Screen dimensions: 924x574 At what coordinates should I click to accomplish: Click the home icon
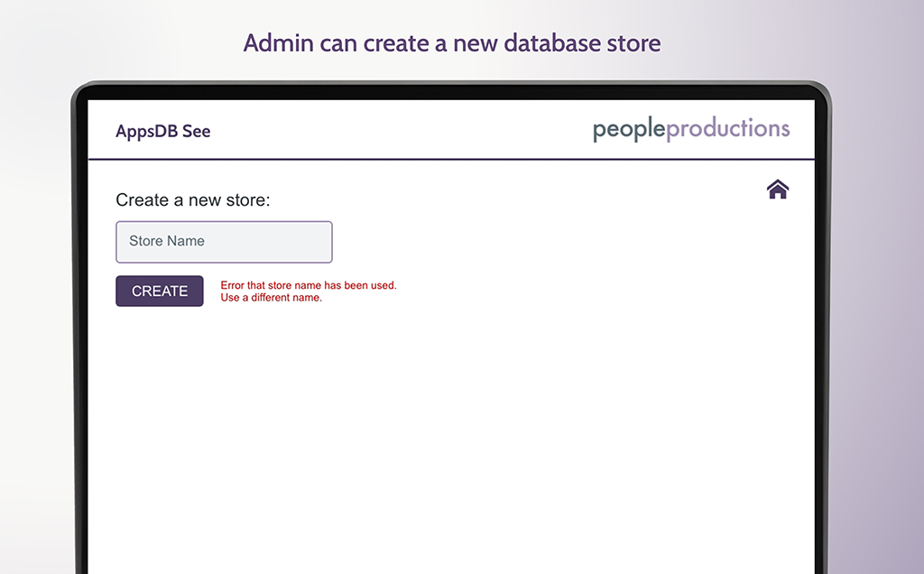777,190
